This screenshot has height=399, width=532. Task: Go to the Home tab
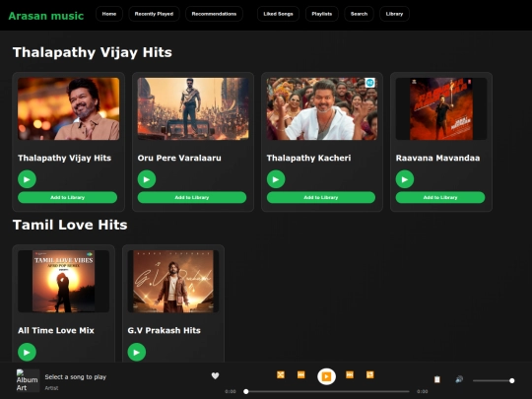point(109,14)
